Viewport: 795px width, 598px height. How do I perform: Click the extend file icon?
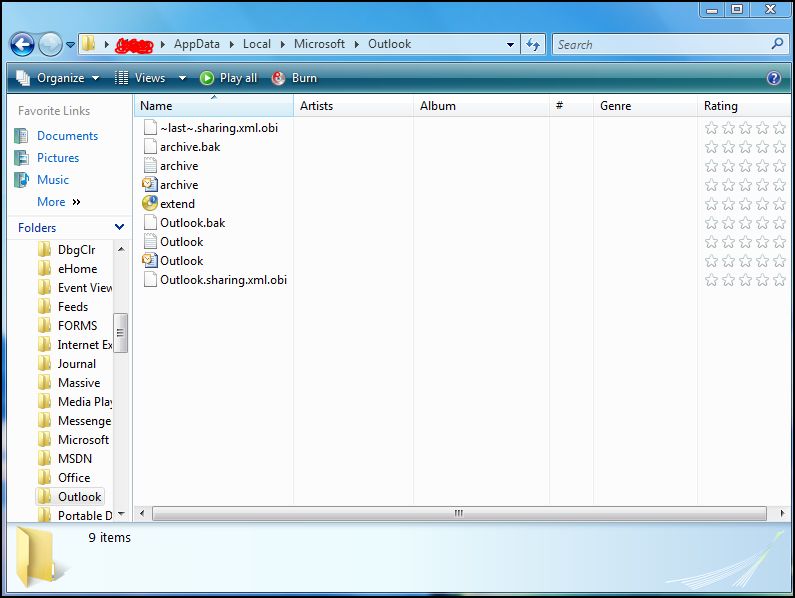pos(150,203)
